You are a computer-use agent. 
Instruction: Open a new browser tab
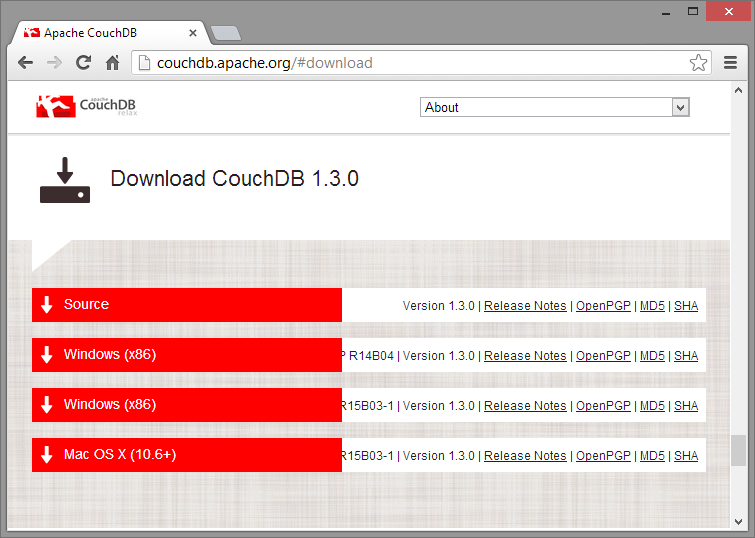pos(226,33)
